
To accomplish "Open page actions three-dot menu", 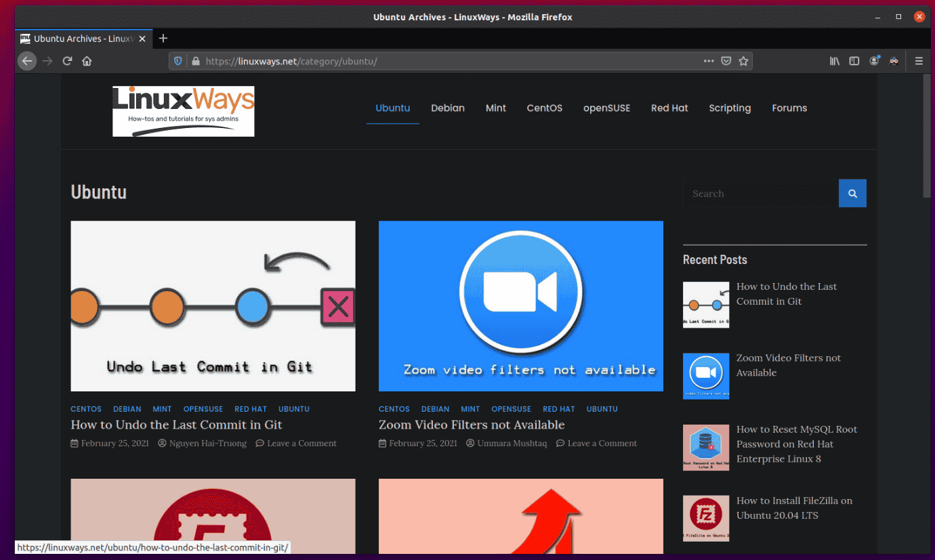I will pyautogui.click(x=709, y=61).
